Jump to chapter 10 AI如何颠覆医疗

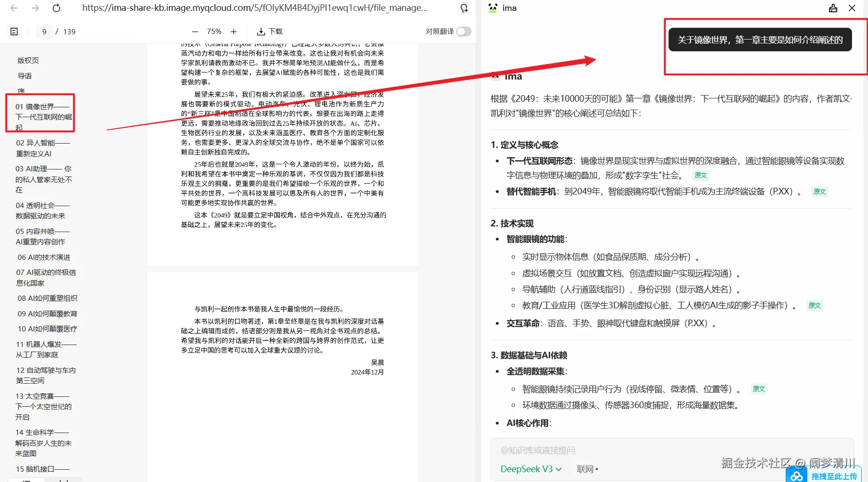coord(48,329)
